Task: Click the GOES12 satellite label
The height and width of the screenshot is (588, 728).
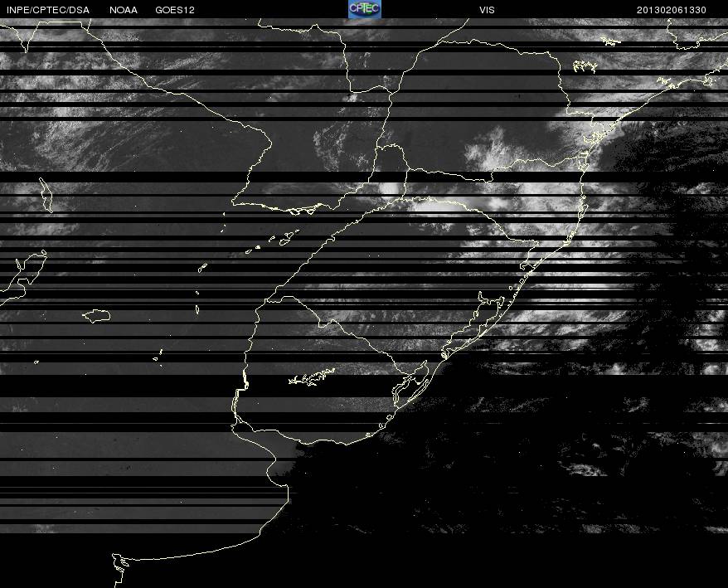Action: pos(175,10)
